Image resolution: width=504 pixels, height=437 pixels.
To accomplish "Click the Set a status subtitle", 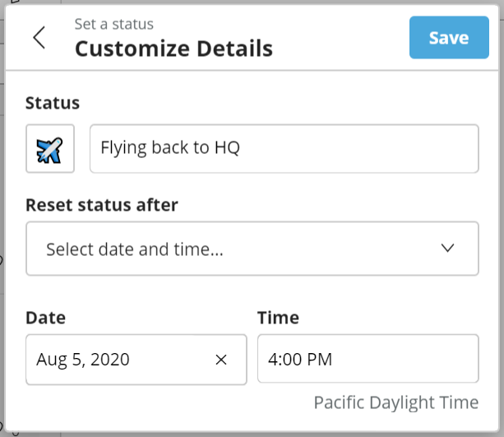I will [x=113, y=25].
